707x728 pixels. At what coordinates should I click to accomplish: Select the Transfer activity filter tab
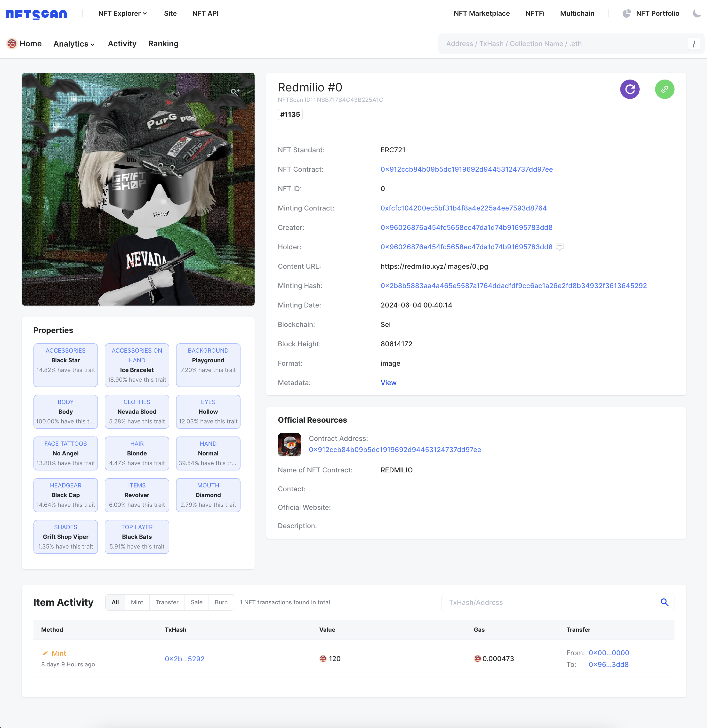(167, 602)
